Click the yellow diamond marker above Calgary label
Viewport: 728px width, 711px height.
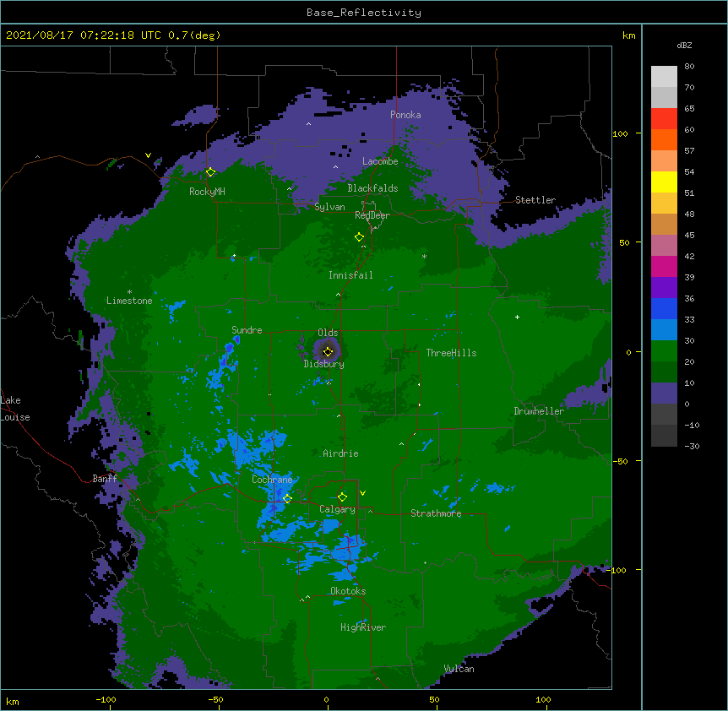point(342,497)
